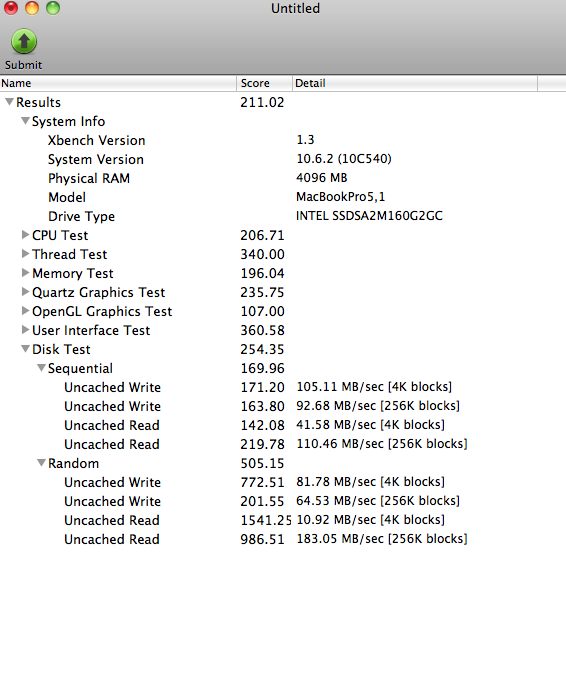Expand the Thread Test row
This screenshot has width=566, height=686.
pyautogui.click(x=25, y=254)
